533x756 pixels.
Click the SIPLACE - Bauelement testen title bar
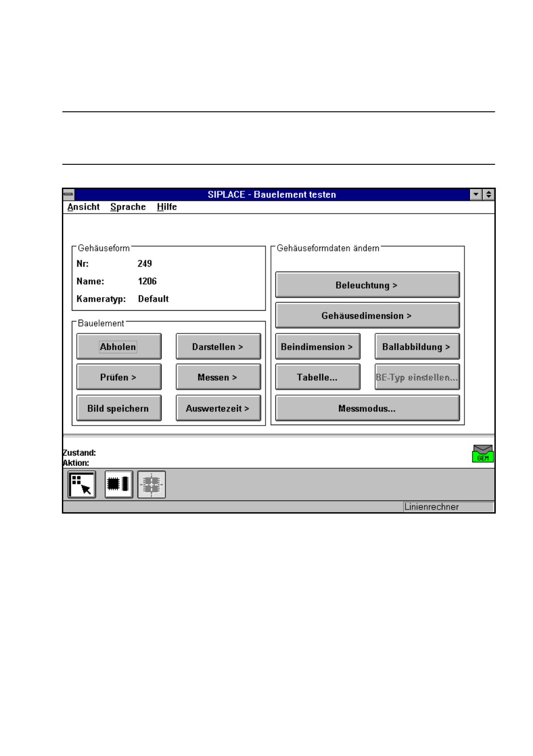[x=272, y=194]
